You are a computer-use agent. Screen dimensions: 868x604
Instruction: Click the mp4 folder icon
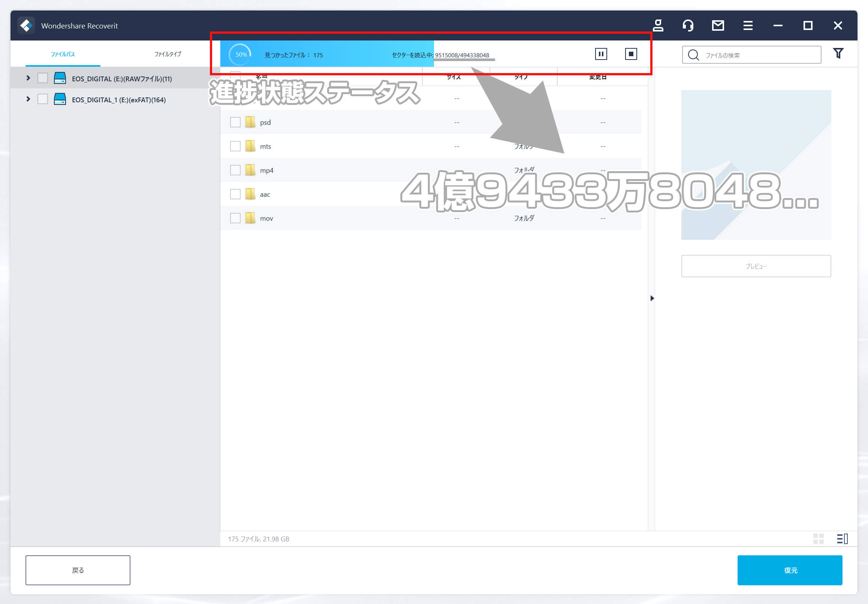(x=250, y=170)
